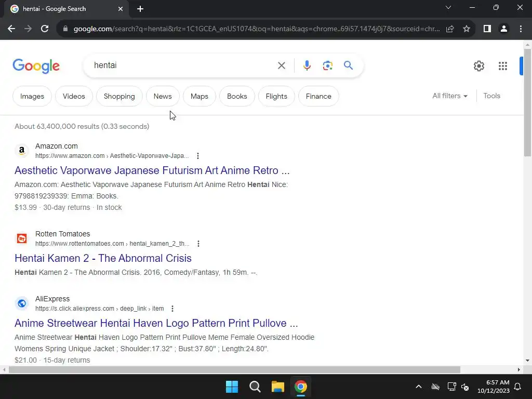Switch to the Shopping filter

pos(119,96)
